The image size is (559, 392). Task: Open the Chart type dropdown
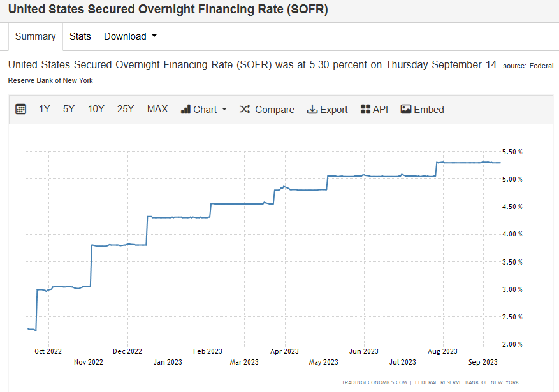pyautogui.click(x=203, y=109)
